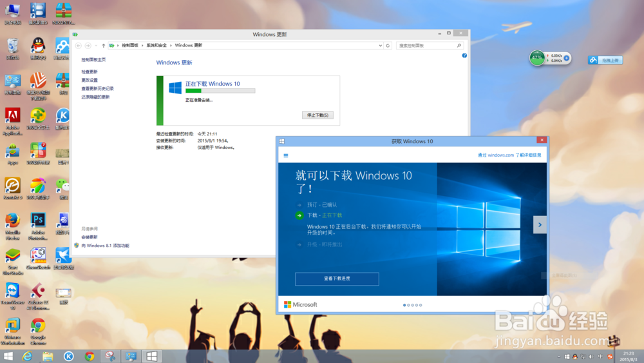This screenshot has width=644, height=363.
Task: Open the Adobe Application Manager desktop icon
Action: 13,121
